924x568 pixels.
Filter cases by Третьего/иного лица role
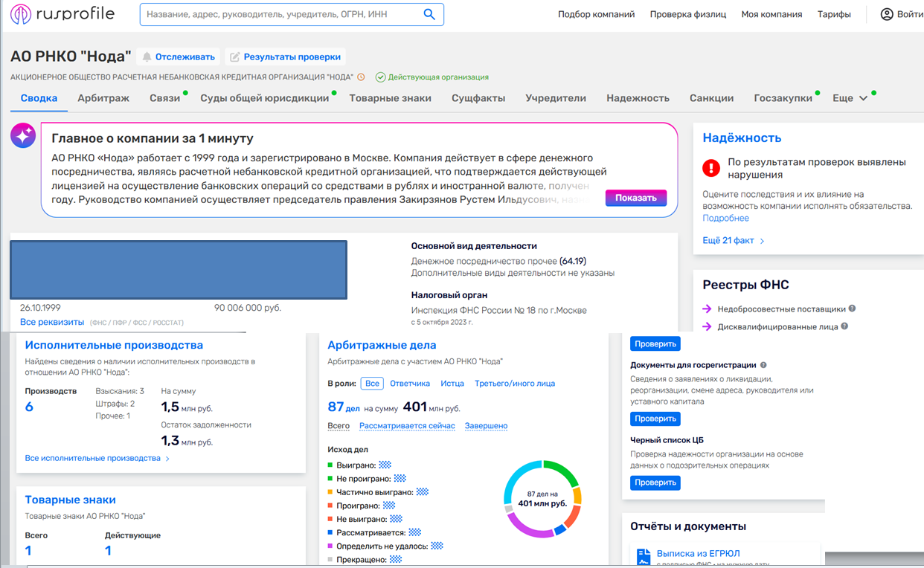515,384
